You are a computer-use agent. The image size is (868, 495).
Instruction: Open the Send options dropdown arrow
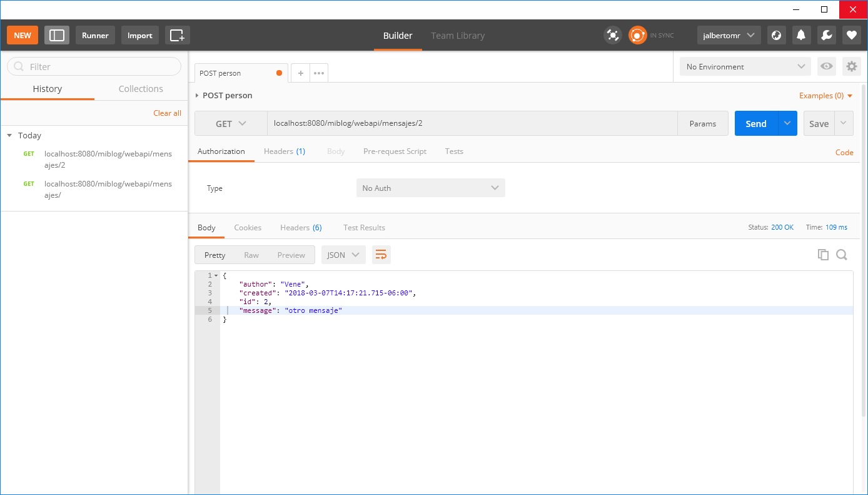point(787,123)
